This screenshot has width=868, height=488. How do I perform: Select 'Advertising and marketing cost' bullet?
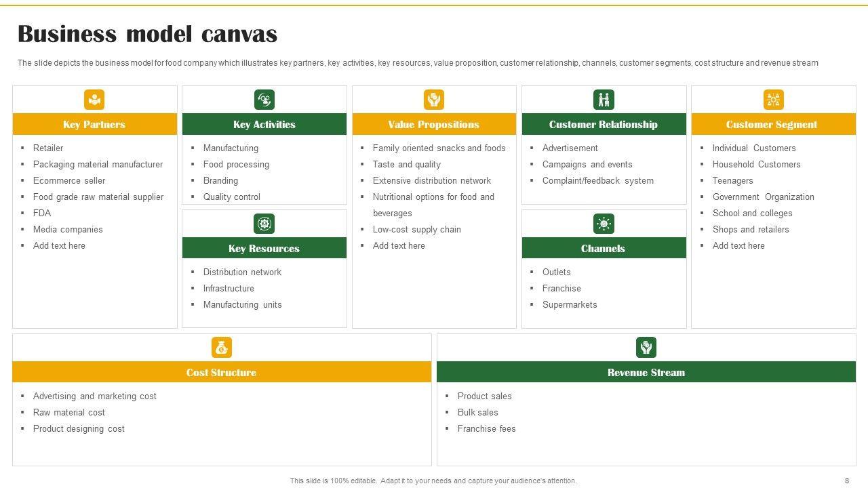pyautogui.click(x=94, y=396)
